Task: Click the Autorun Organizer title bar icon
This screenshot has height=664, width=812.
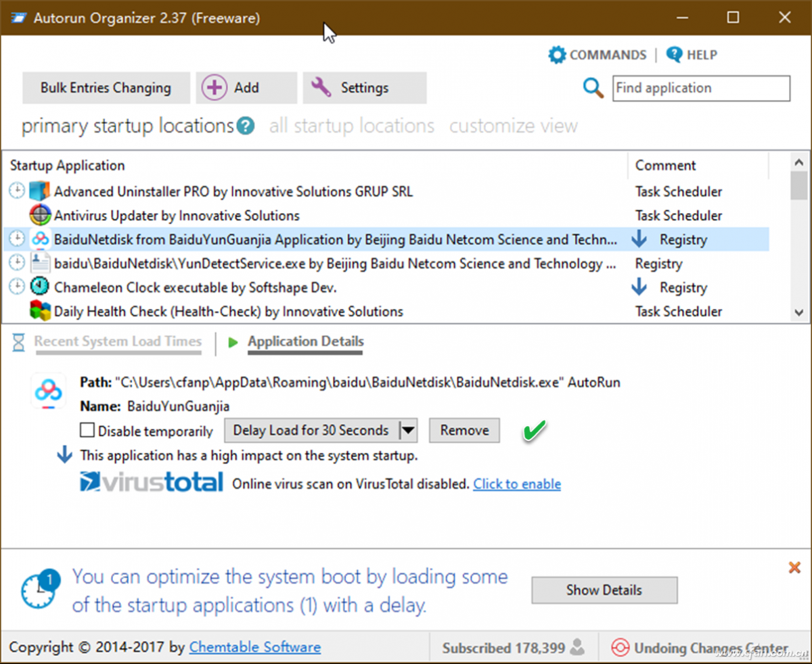Action: tap(18, 18)
